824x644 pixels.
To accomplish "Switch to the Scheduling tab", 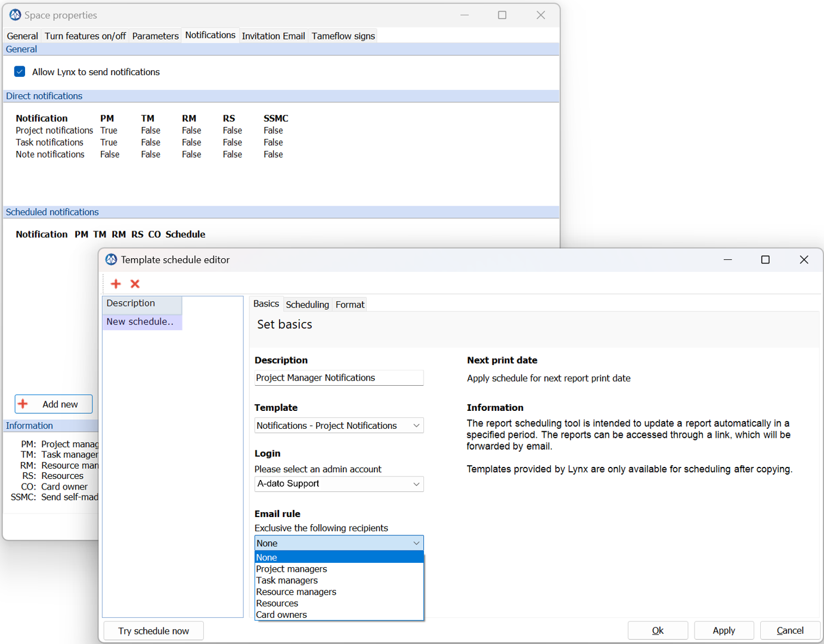I will (307, 304).
